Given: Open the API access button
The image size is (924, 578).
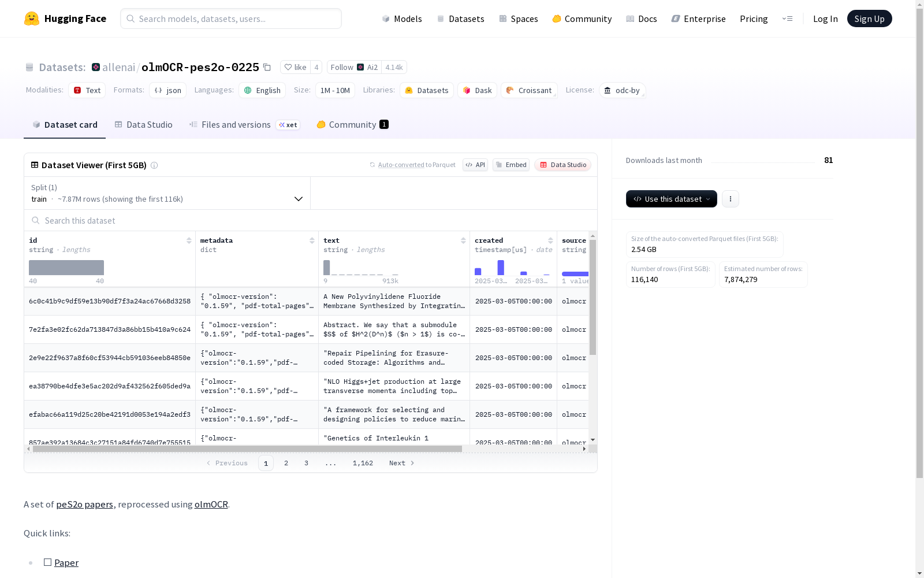Looking at the screenshot, I should tap(475, 165).
